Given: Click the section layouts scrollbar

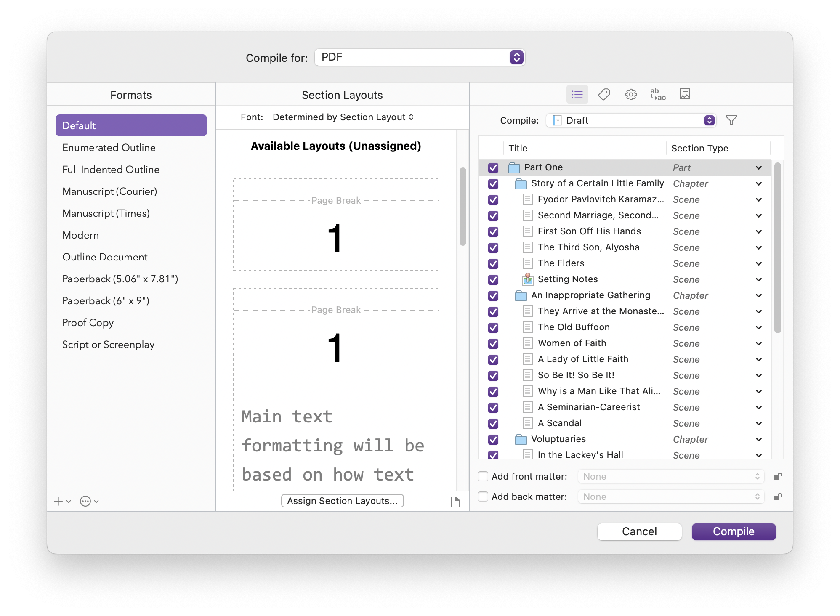Looking at the screenshot, I should 463,206.
